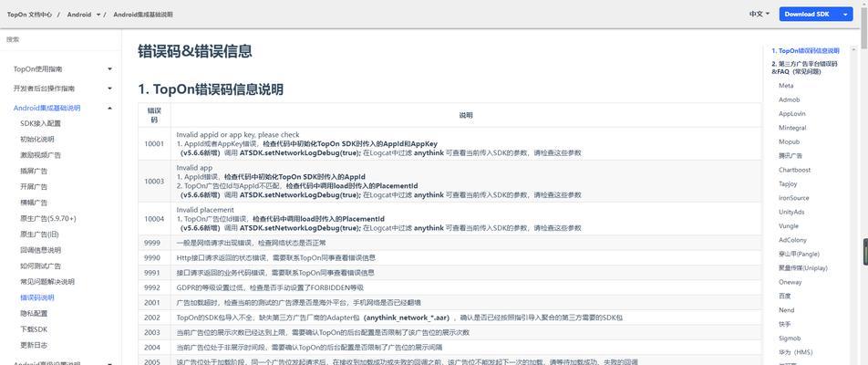Viewport: 868px width, 365px height.
Task: Jump to 2. 第三方广告平台错误码&FAQ outline entry
Action: coord(804,68)
